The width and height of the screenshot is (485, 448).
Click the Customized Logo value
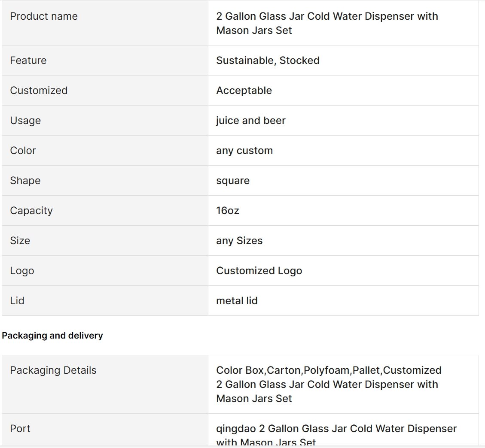[x=259, y=270]
